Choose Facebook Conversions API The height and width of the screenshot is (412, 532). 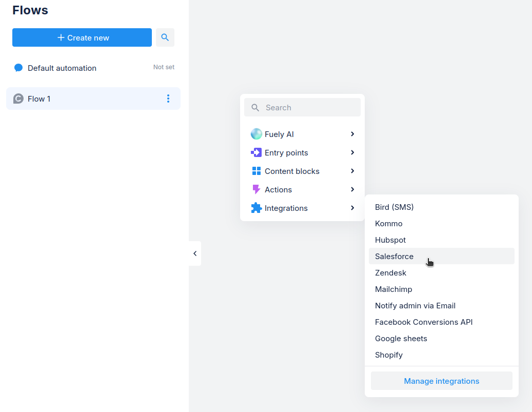[x=441, y=322]
